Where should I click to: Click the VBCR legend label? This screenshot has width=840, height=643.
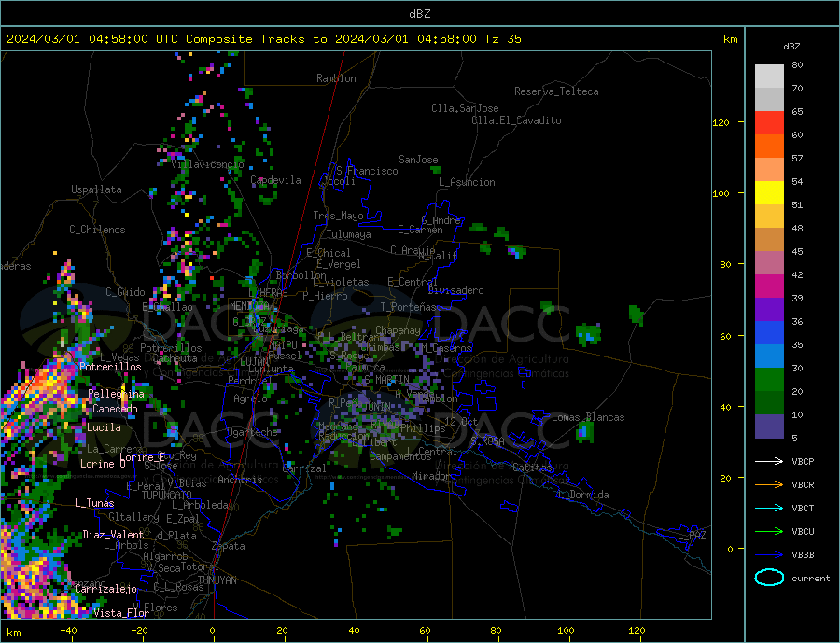tap(803, 485)
